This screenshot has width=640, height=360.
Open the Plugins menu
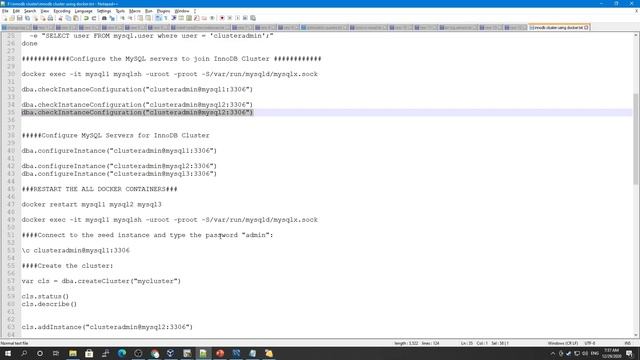tap(163, 11)
